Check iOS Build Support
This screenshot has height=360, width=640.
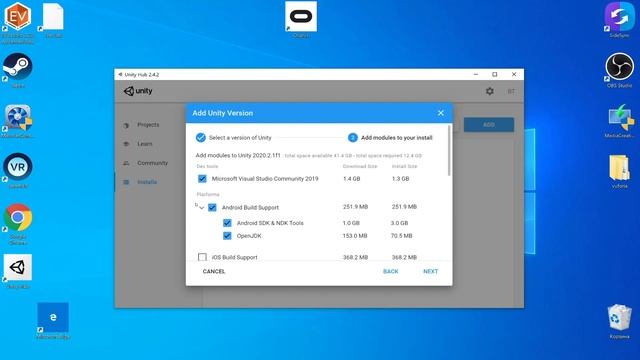(x=202, y=257)
